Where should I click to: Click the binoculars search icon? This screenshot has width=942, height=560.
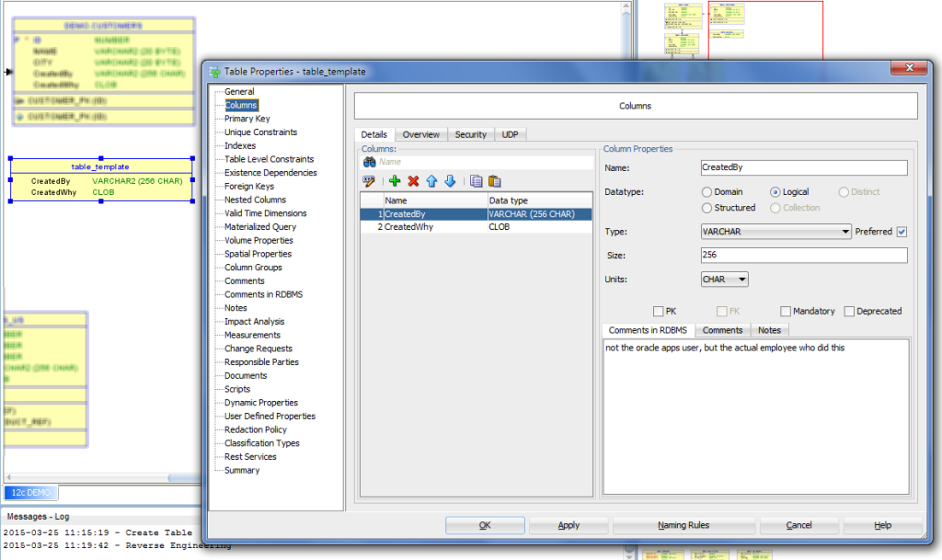coord(369,162)
